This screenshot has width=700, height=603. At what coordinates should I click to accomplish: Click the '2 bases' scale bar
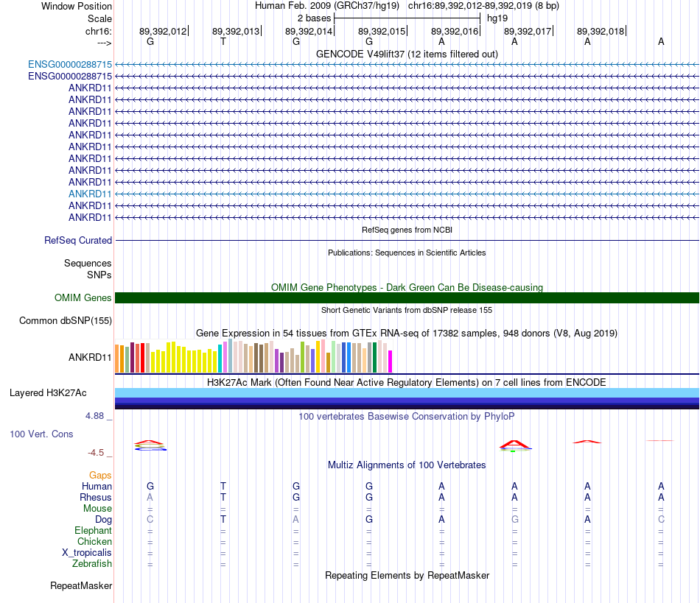pyautogui.click(x=407, y=18)
